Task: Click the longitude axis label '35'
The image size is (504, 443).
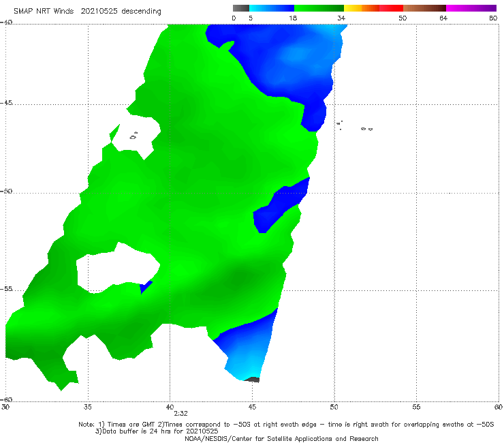Action: (x=87, y=407)
